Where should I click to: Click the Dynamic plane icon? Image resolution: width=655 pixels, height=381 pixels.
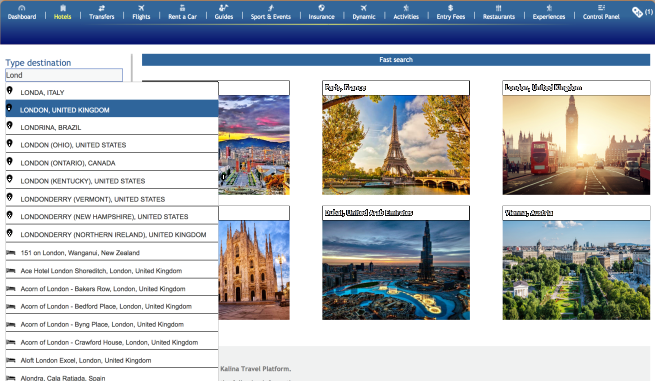364,8
